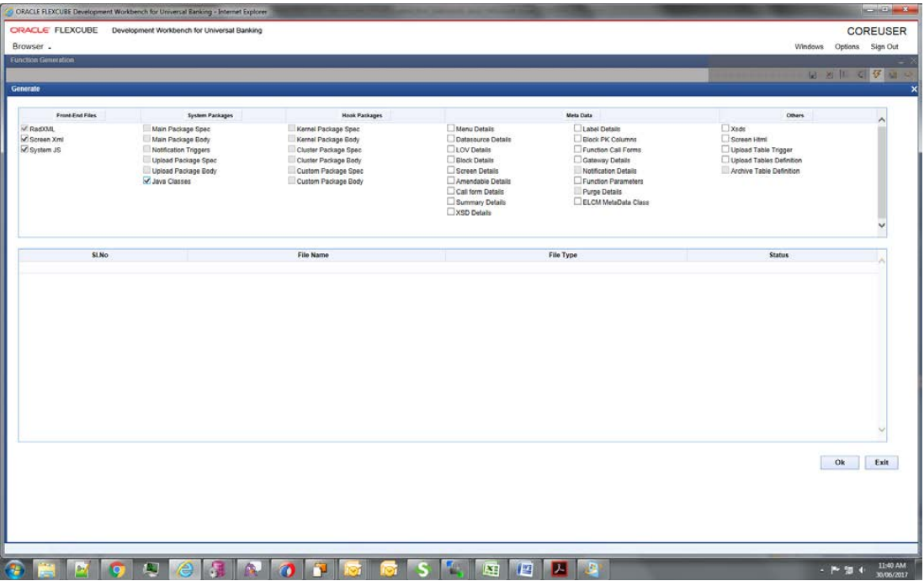Close the Generate dialog with the X
This screenshot has width=924, height=581.
pyautogui.click(x=914, y=89)
